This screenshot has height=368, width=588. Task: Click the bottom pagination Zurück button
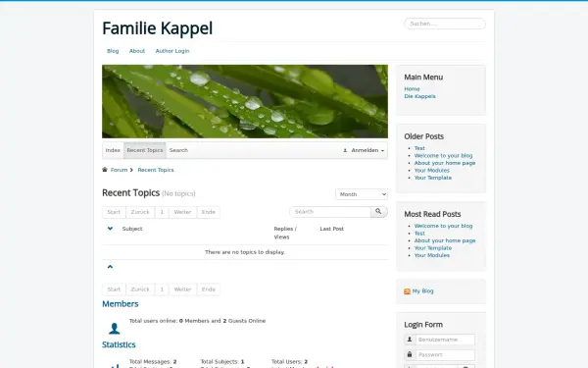[x=140, y=289]
